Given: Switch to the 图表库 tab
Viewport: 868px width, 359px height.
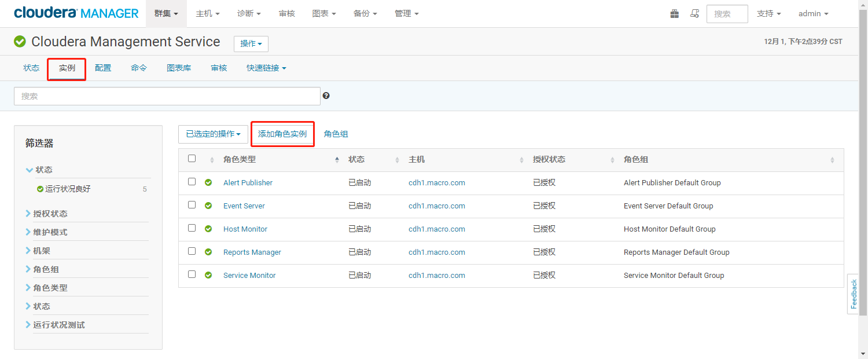Looking at the screenshot, I should 179,68.
